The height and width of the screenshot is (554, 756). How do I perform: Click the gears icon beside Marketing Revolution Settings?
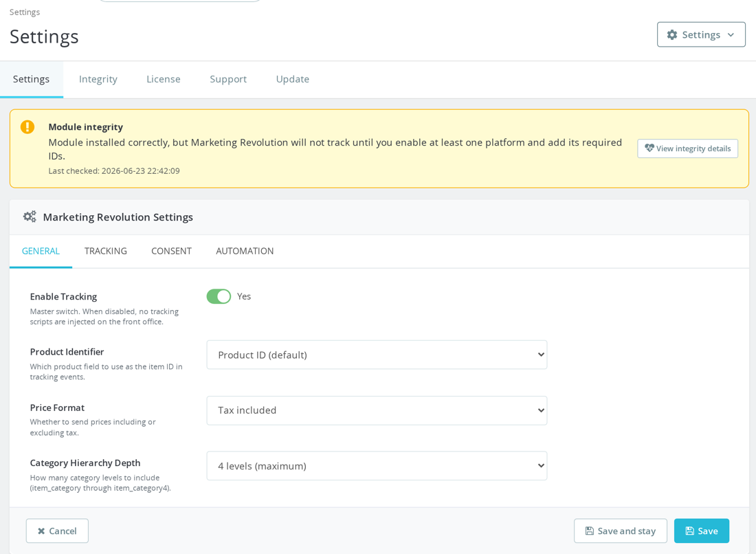(30, 217)
